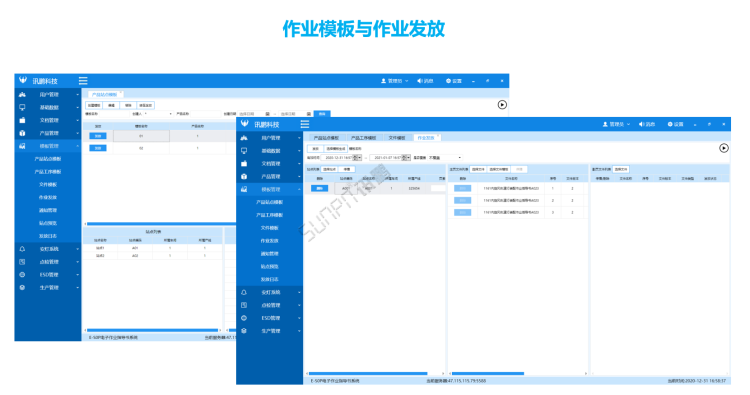The image size is (750, 395).
Task: Click the 生产管理 icon in front window
Action: (244, 331)
